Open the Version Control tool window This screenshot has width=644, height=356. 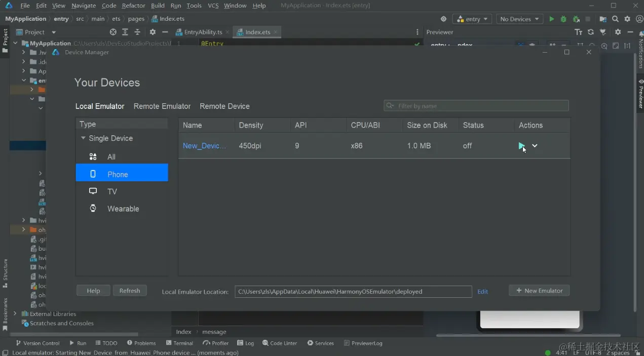click(37, 343)
